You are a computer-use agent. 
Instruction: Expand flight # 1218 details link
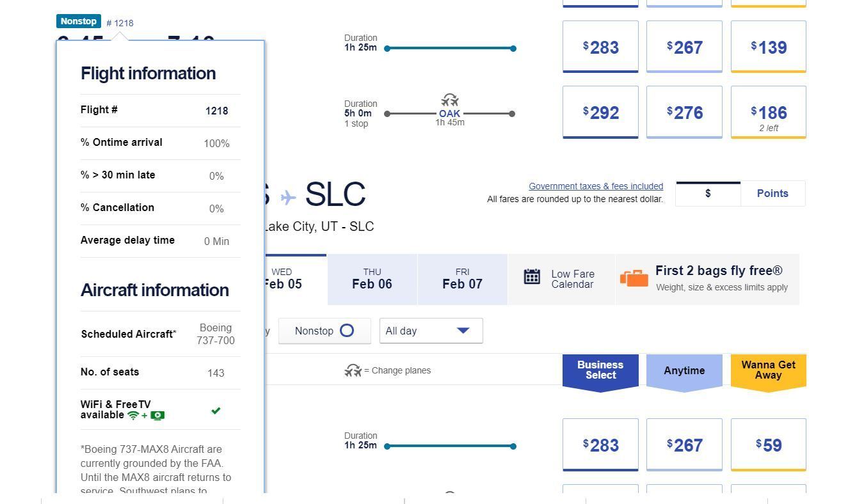[x=120, y=23]
